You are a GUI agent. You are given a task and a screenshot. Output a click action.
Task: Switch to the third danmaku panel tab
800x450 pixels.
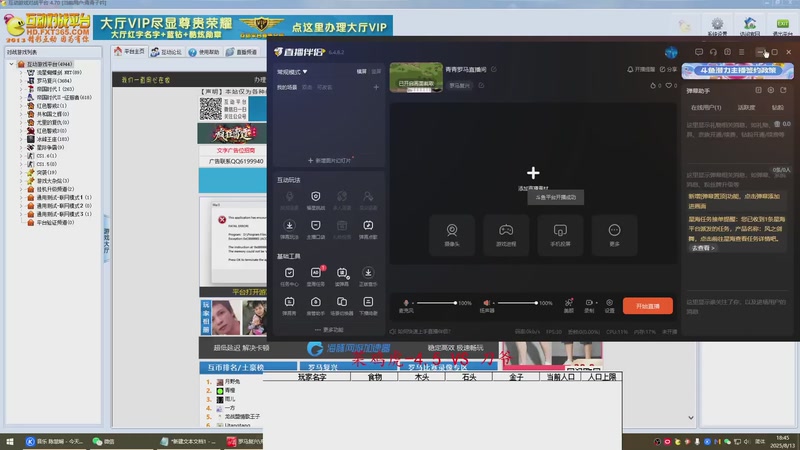[x=778, y=108]
